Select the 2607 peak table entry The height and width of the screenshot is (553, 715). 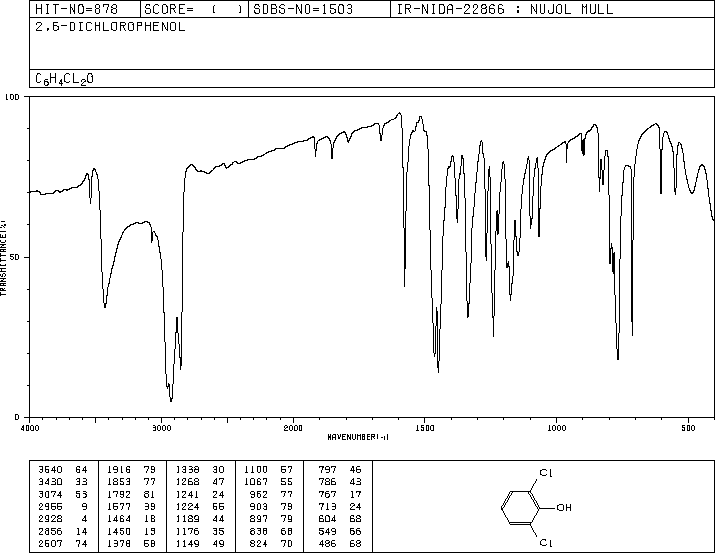pos(62,543)
